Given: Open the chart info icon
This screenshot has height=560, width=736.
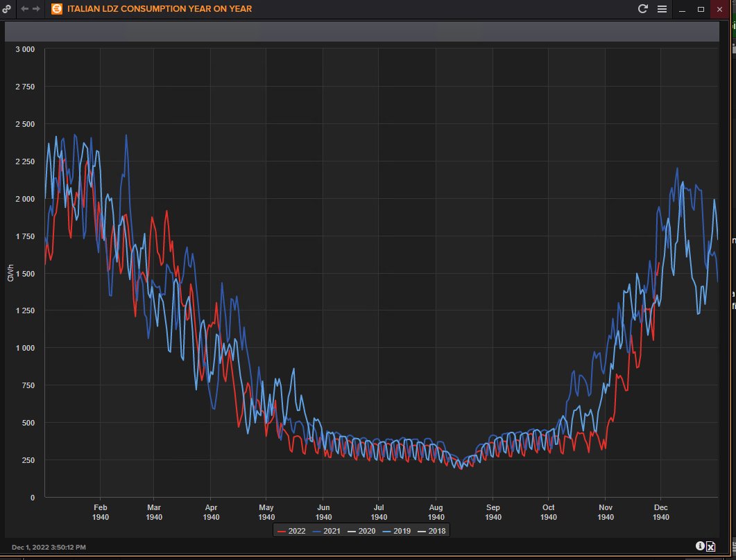Looking at the screenshot, I should click(x=700, y=546).
